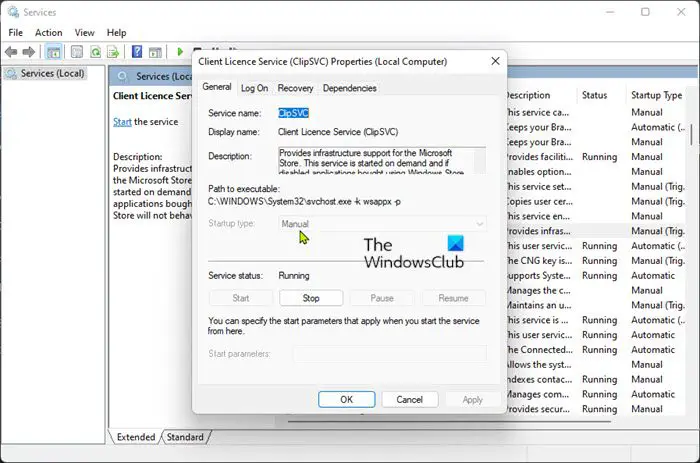This screenshot has width=700, height=463.
Task: Toggle the Show/Hide Action Pane icon
Action: [155, 52]
